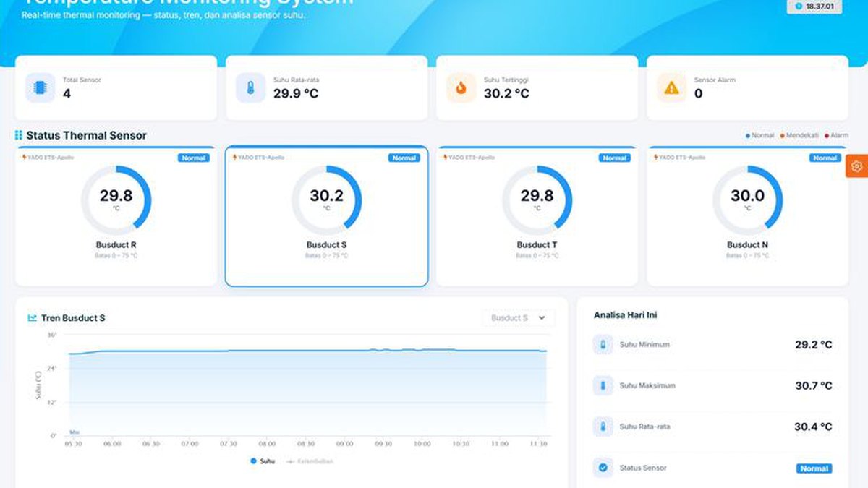Click the Normal badge on Busduct N card
The width and height of the screenshot is (868, 488).
pyautogui.click(x=825, y=158)
